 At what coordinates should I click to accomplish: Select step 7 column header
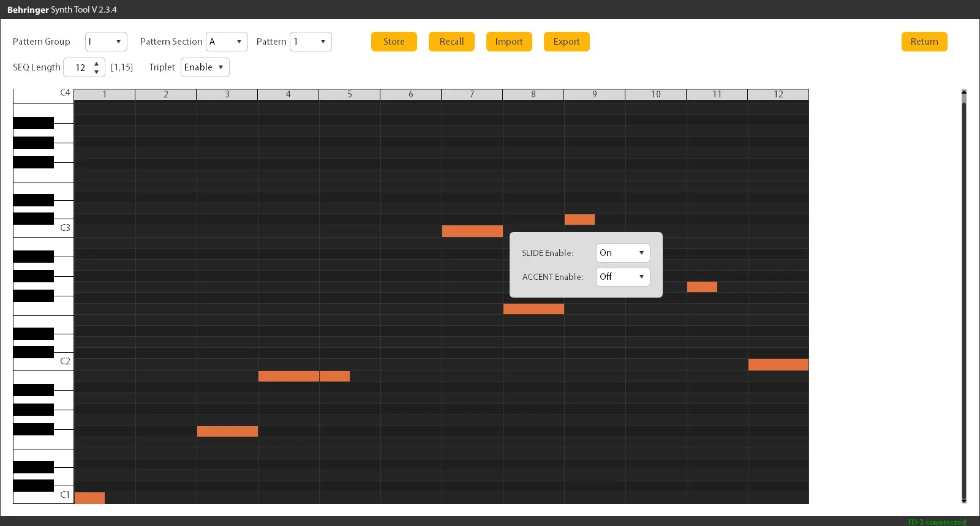click(x=472, y=94)
